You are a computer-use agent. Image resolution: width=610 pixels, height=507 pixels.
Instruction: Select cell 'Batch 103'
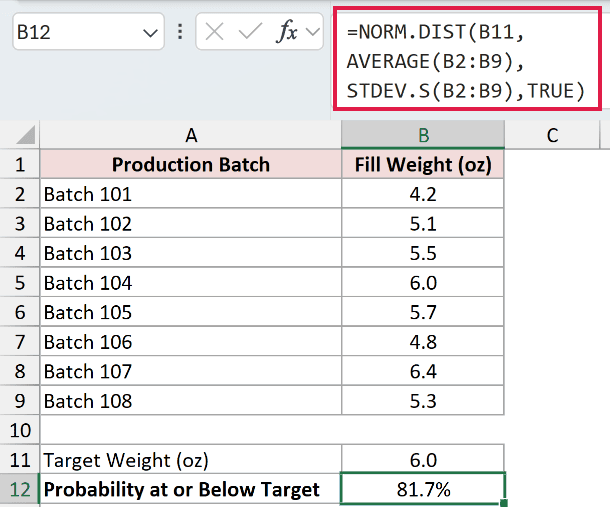click(191, 253)
